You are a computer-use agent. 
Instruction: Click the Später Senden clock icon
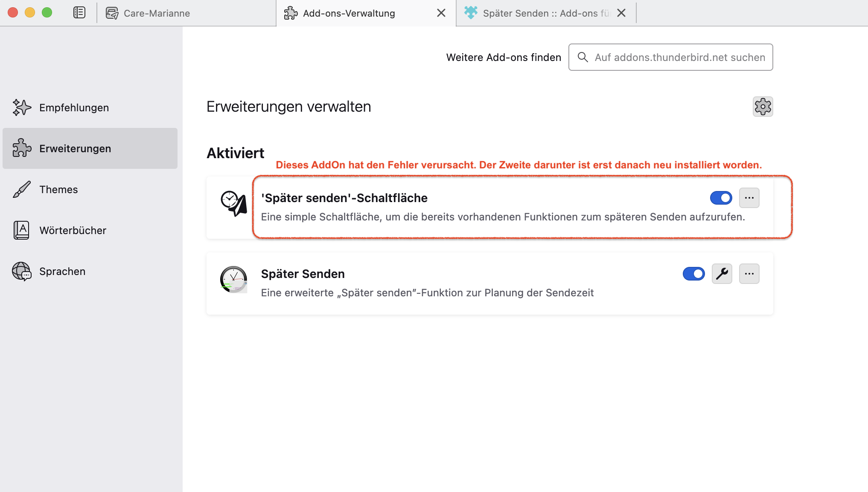pyautogui.click(x=233, y=280)
